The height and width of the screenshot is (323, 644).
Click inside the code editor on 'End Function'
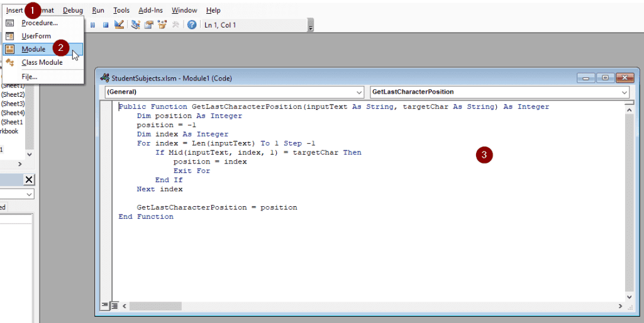(x=146, y=217)
